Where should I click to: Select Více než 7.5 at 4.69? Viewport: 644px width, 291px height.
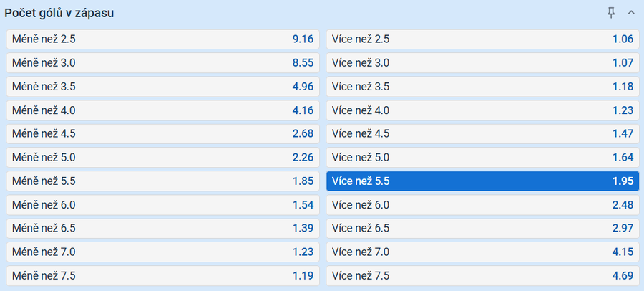click(x=482, y=276)
